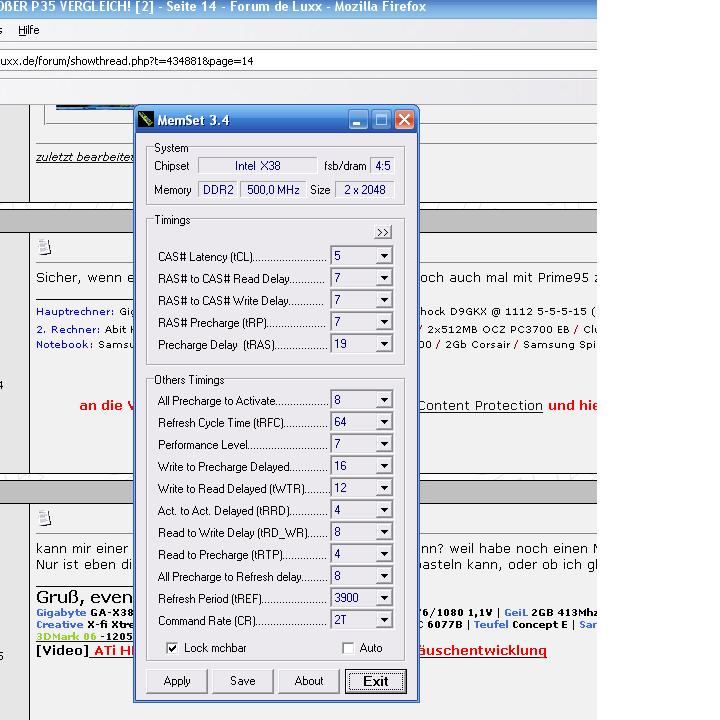Click the Firefox address bar URL
The image size is (720, 720).
click(127, 61)
